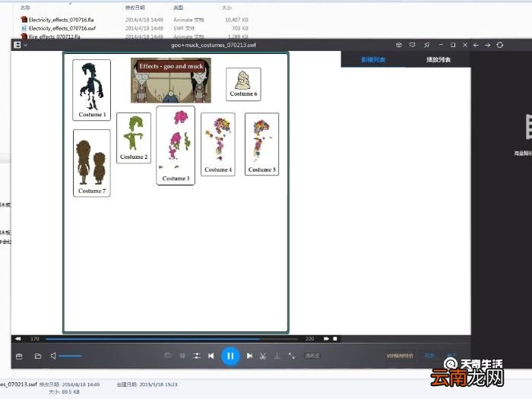Pause playback with the blue center button

coord(230,356)
